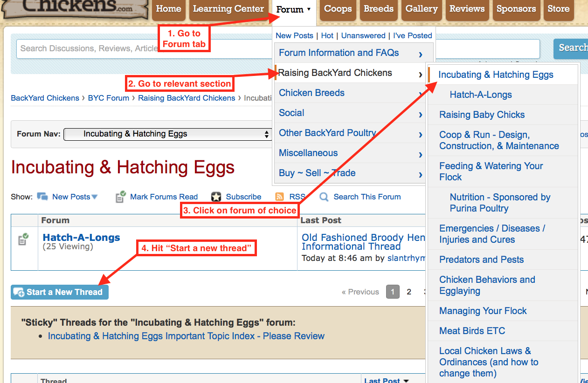
Task: Click the Mark Forums Read document icon
Action: [121, 197]
